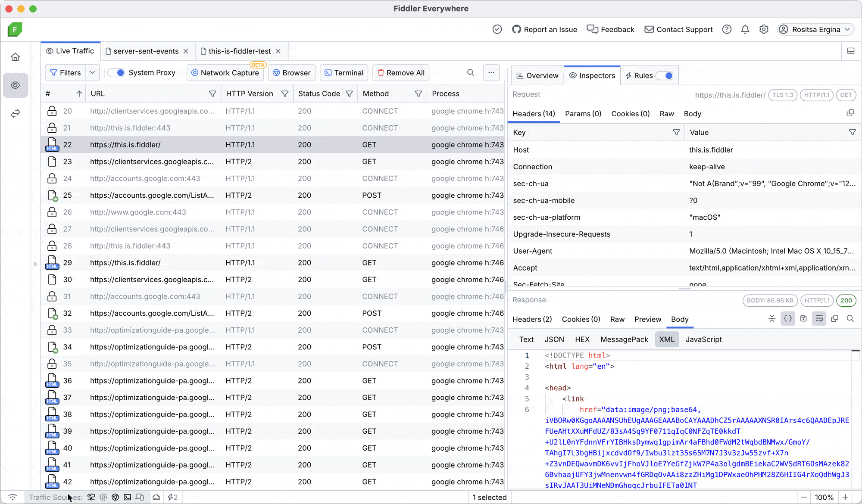Click the search icon in the traffic toolbar
The image size is (862, 504).
point(471,73)
